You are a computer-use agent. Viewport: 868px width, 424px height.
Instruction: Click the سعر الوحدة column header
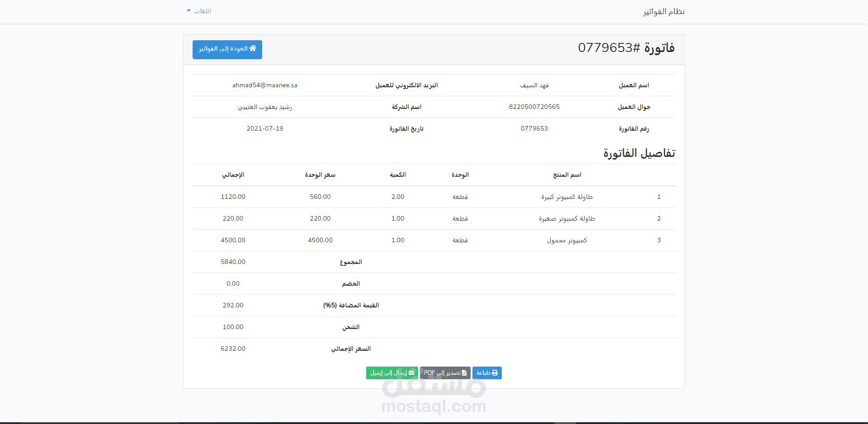(x=320, y=175)
